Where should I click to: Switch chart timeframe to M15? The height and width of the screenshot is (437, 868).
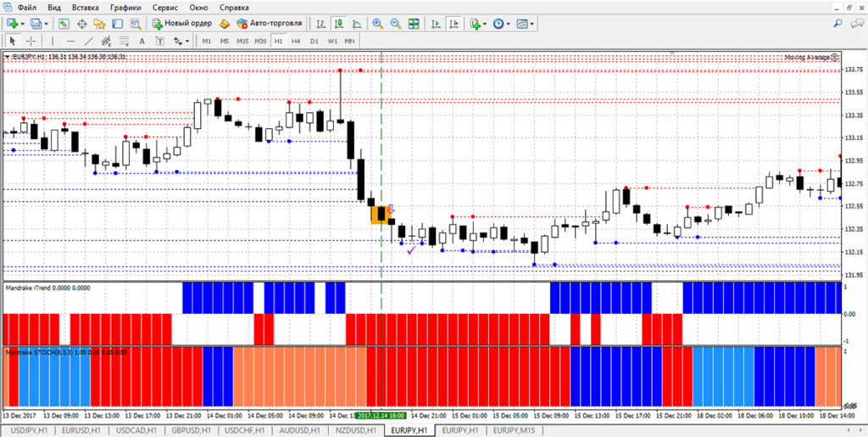coord(242,41)
